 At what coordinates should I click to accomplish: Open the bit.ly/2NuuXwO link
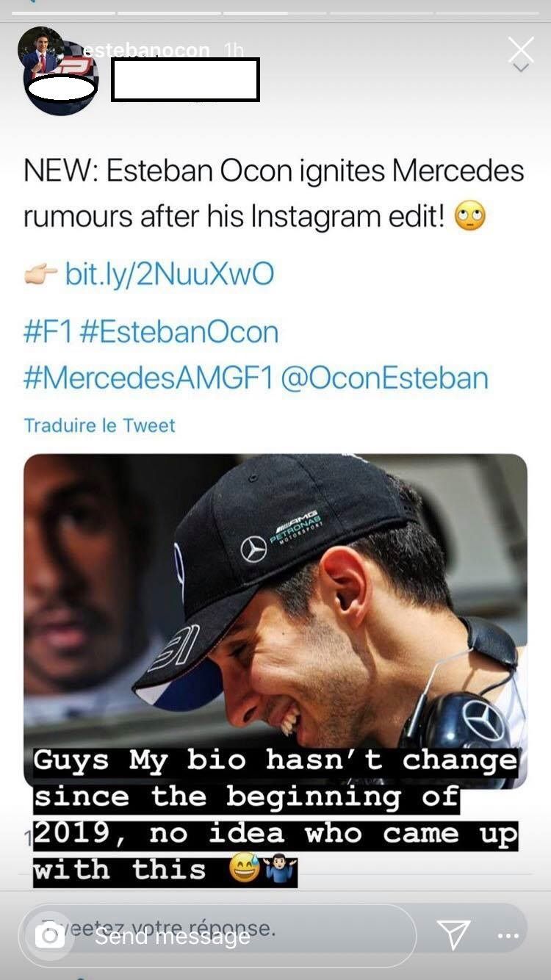(170, 274)
